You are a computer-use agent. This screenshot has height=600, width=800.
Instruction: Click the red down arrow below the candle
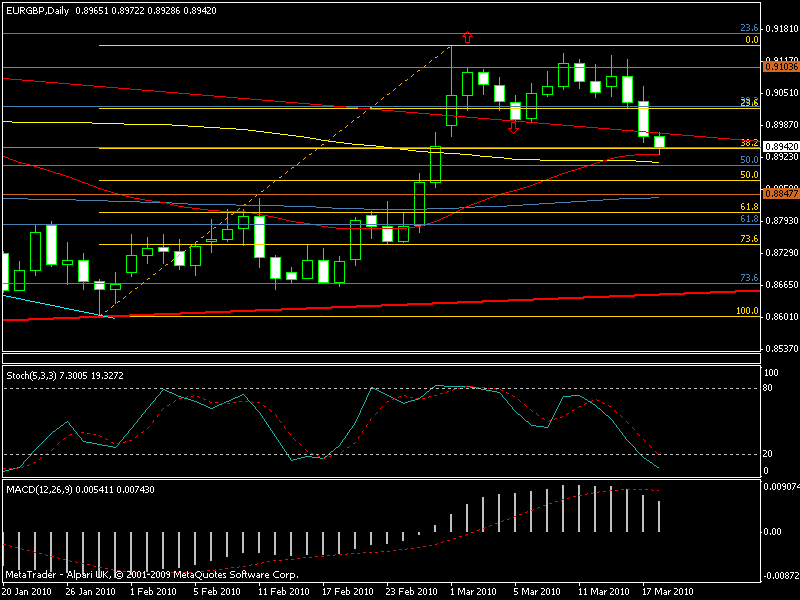tap(514, 128)
